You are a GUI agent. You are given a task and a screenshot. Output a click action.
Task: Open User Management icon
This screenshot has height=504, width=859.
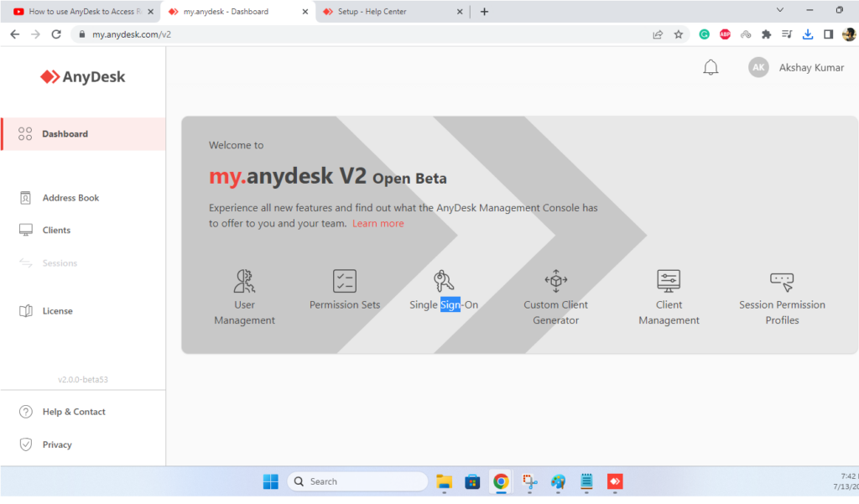pyautogui.click(x=244, y=281)
